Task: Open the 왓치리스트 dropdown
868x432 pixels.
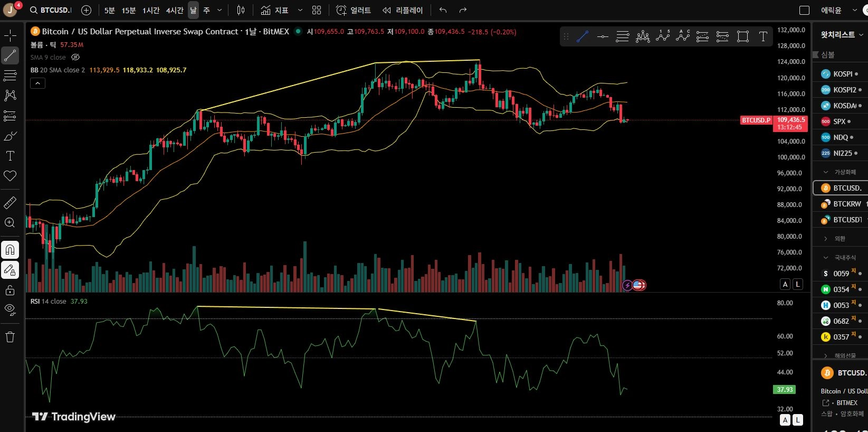Action: pyautogui.click(x=842, y=34)
